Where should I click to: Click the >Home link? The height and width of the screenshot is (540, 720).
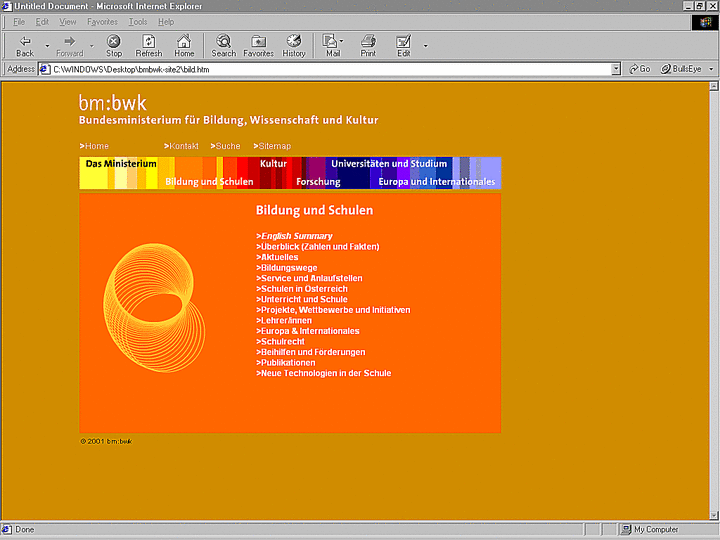(94, 146)
